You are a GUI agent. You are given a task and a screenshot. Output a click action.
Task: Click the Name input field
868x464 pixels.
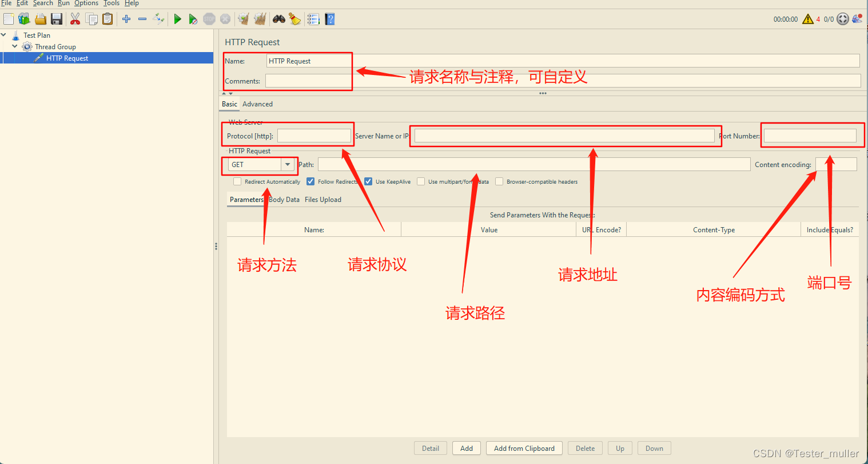pyautogui.click(x=563, y=61)
